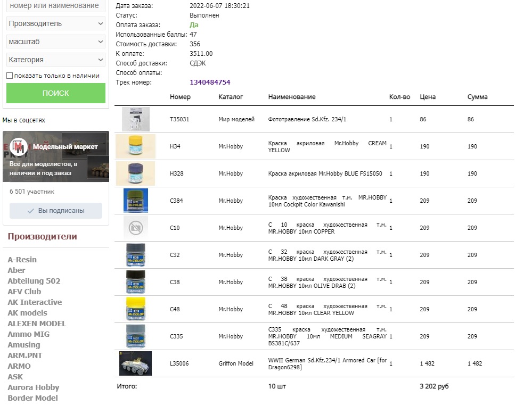The height and width of the screenshot is (406, 532).
Task: Select Abteilung 502 manufacturer
Action: [x=34, y=281]
